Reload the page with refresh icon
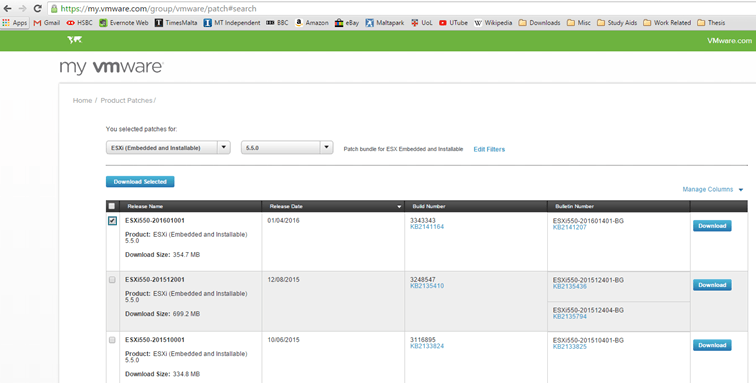This screenshot has height=383, width=756. coord(38,8)
